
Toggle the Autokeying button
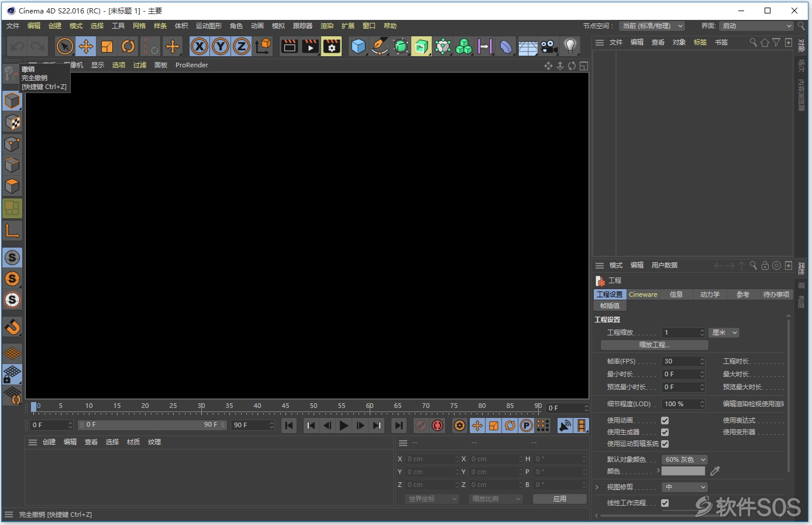437,426
